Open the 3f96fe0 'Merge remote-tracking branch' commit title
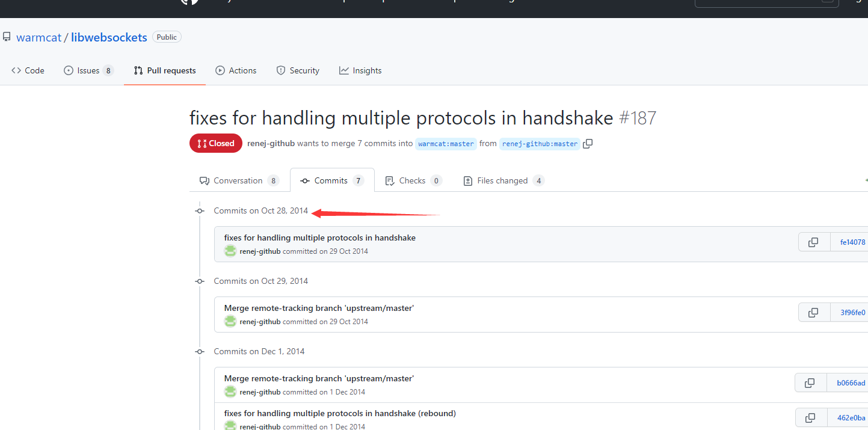Image resolution: width=868 pixels, height=430 pixels. [319, 308]
